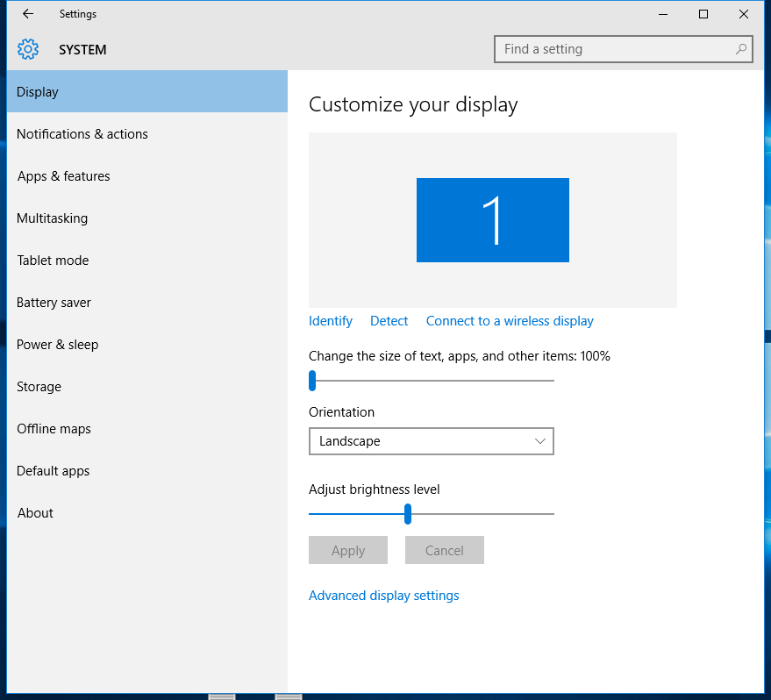Click the Identify link
The image size is (771, 700).
pyautogui.click(x=331, y=321)
